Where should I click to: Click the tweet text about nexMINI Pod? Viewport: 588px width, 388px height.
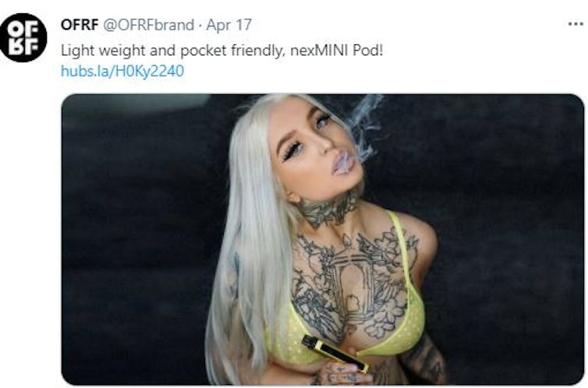222,50
